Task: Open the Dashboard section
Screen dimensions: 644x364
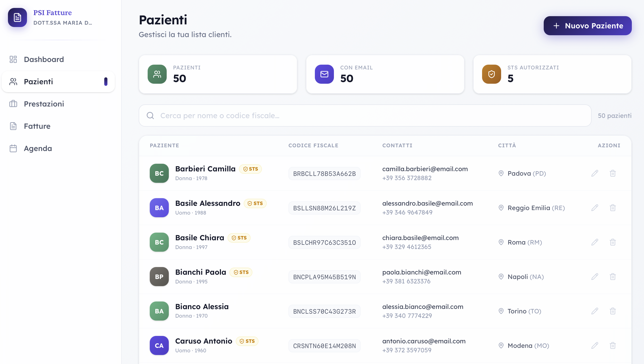Action: (x=44, y=59)
